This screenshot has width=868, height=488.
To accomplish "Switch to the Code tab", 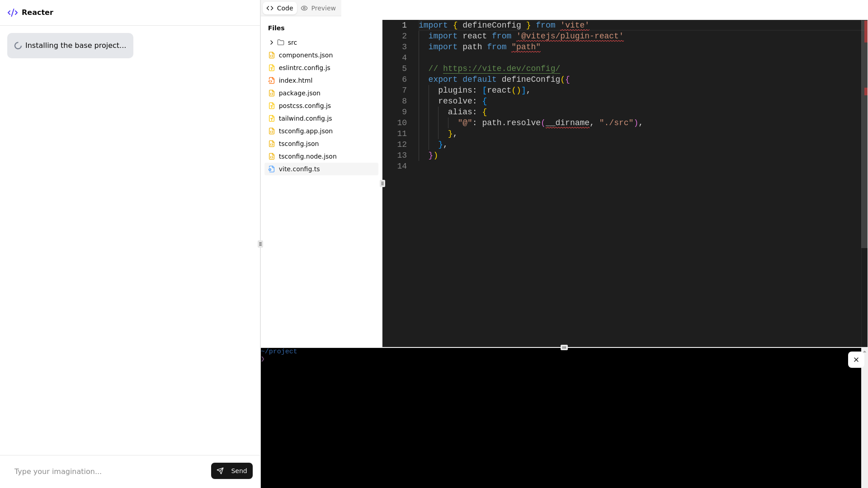I will point(280,8).
